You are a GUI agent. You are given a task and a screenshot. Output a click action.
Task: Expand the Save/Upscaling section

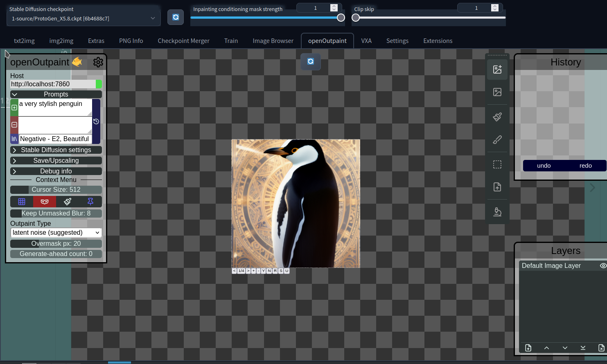(56, 160)
